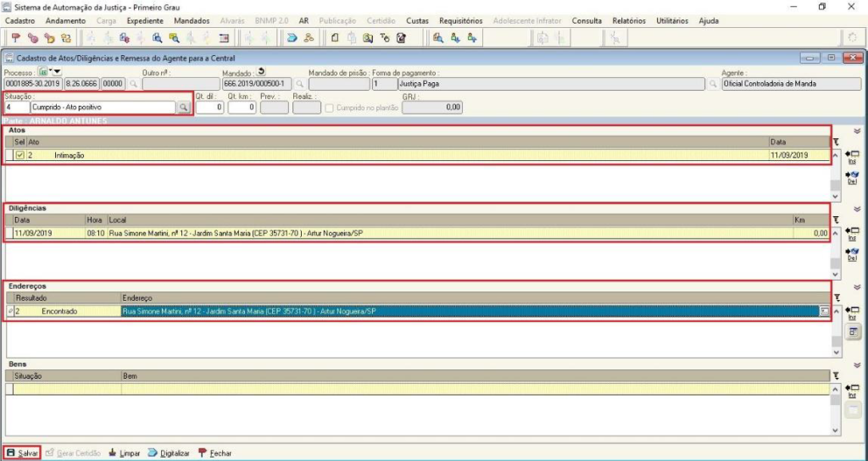Click the Digitalizar button
Screen dimensions: 868x461
click(169, 453)
